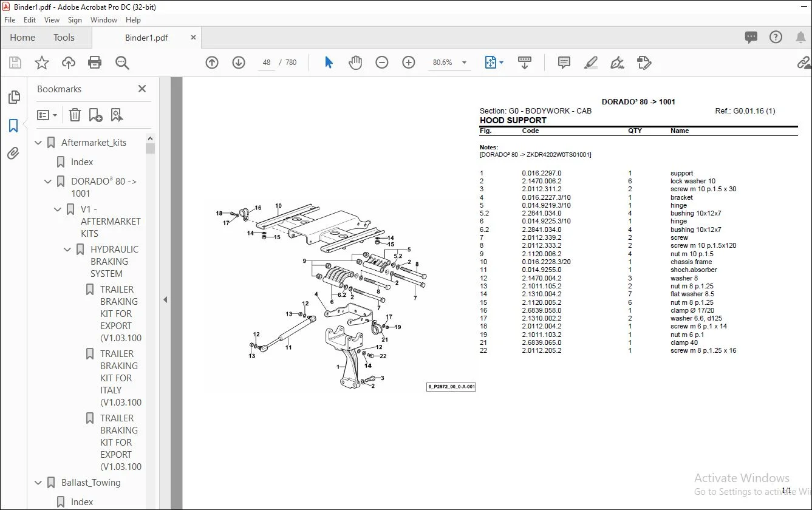Switch to the Home tab
This screenshot has width=812, height=510.
coord(22,38)
